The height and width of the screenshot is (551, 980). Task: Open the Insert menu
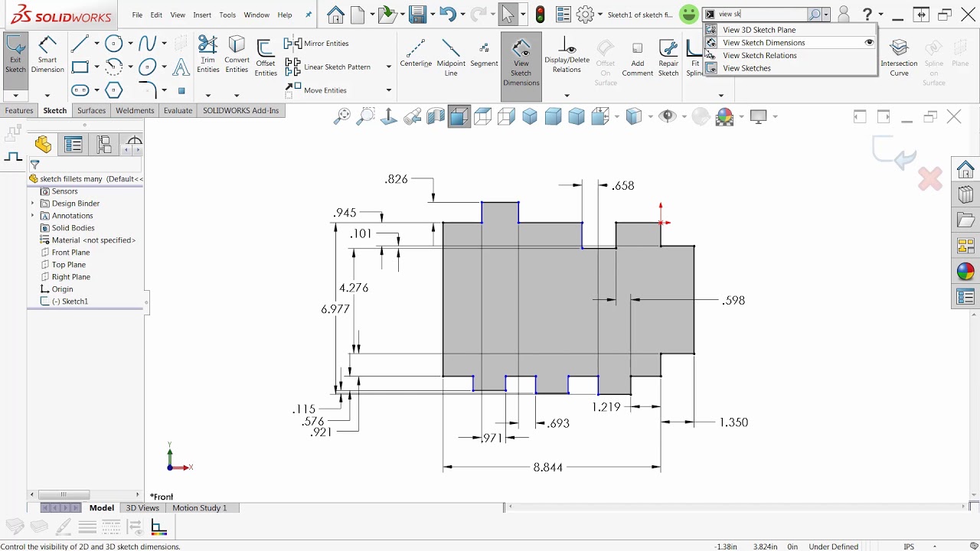[x=202, y=15]
